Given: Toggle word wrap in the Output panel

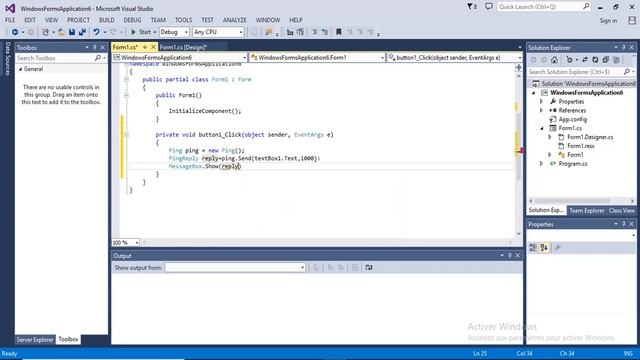Looking at the screenshot, I should pyautogui.click(x=369, y=267).
